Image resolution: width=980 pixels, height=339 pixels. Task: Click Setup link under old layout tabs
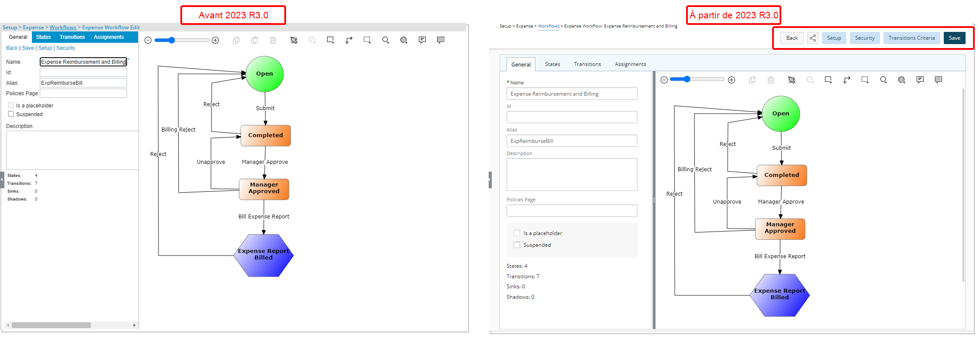coord(45,48)
